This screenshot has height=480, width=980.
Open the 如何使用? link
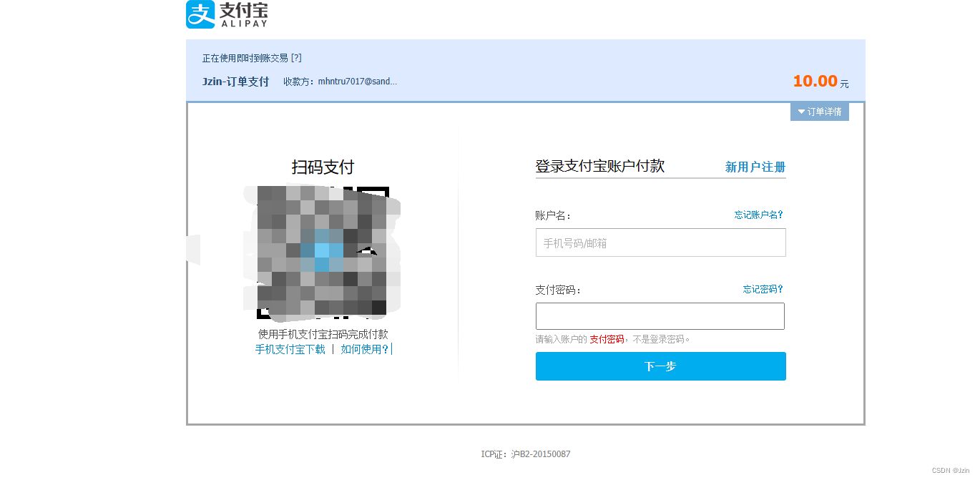pos(365,349)
